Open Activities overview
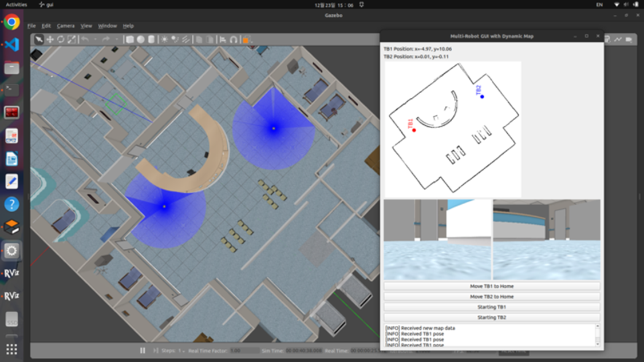This screenshot has height=362, width=644. (17, 5)
